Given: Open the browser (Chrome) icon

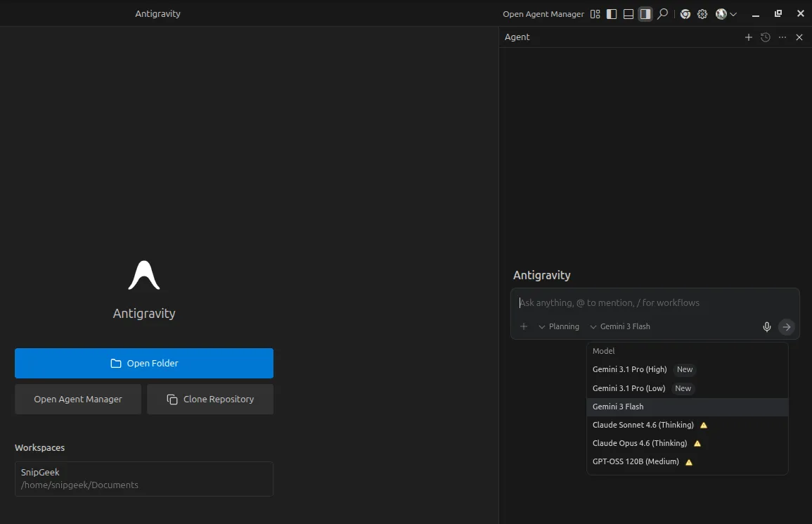Looking at the screenshot, I should coord(685,14).
